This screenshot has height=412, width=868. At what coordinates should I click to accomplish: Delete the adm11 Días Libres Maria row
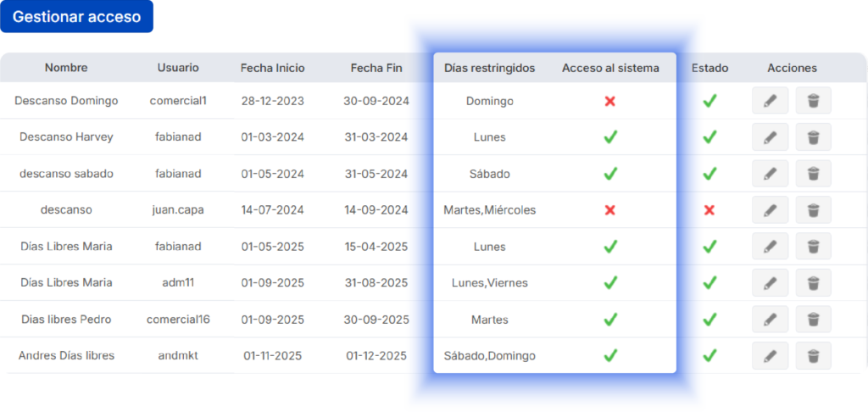(813, 283)
